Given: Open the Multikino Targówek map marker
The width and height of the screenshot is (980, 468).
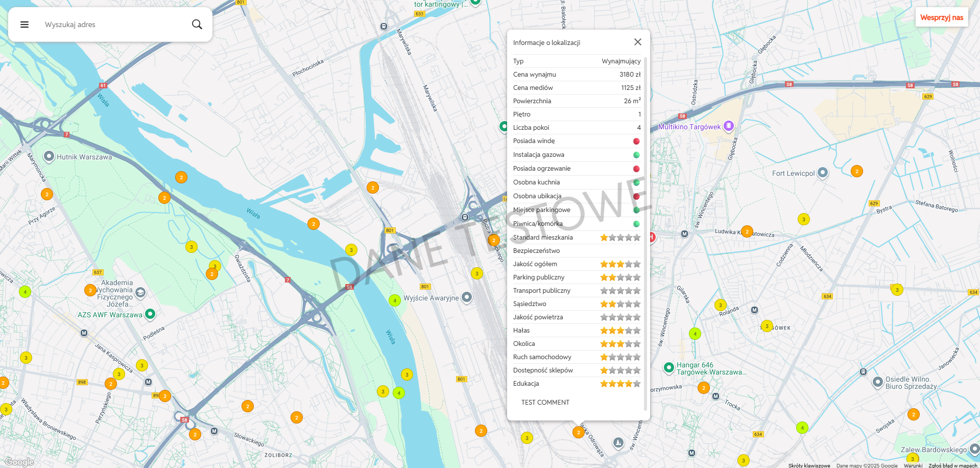Looking at the screenshot, I should click(x=729, y=126).
